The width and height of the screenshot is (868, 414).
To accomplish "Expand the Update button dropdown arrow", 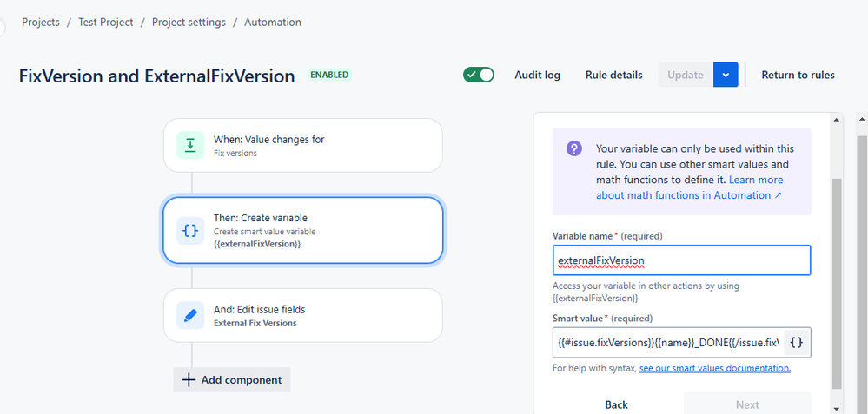I will click(726, 75).
